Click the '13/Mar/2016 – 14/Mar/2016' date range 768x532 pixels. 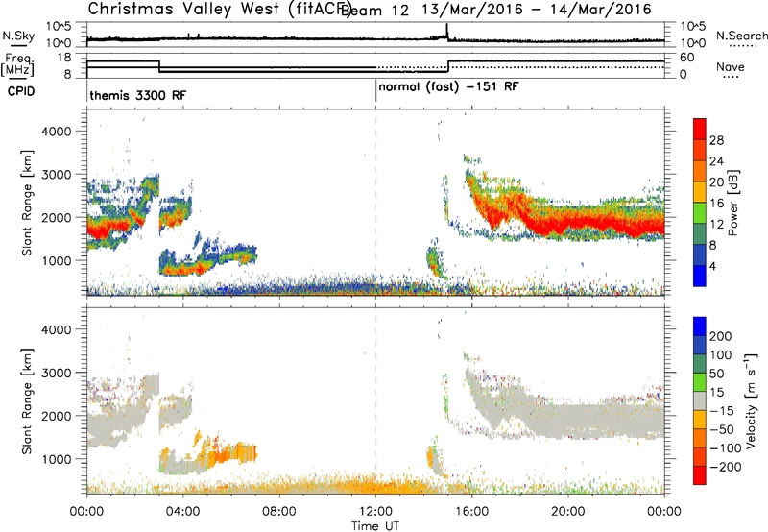click(x=537, y=10)
